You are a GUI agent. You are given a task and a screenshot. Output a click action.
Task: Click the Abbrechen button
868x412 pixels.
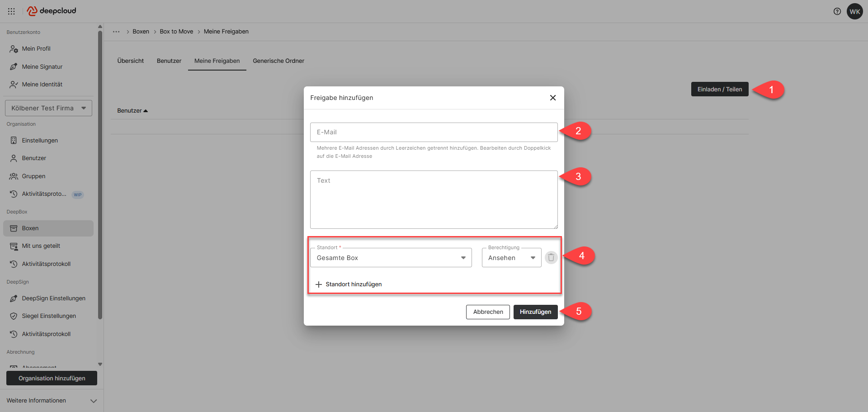pos(488,312)
